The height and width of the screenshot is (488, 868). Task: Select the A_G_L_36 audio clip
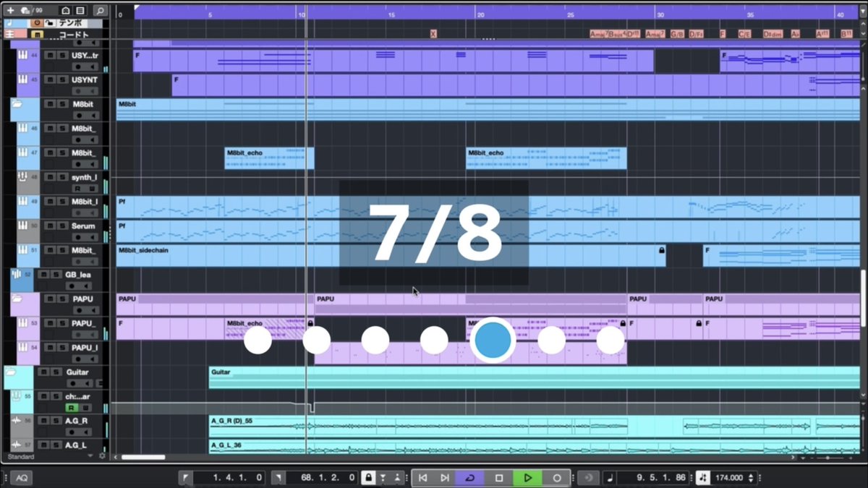click(x=535, y=448)
